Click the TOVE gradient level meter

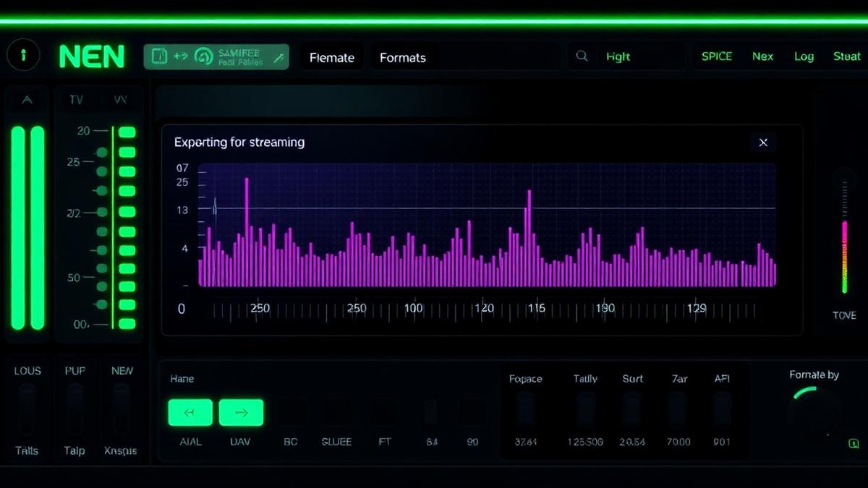(x=844, y=257)
